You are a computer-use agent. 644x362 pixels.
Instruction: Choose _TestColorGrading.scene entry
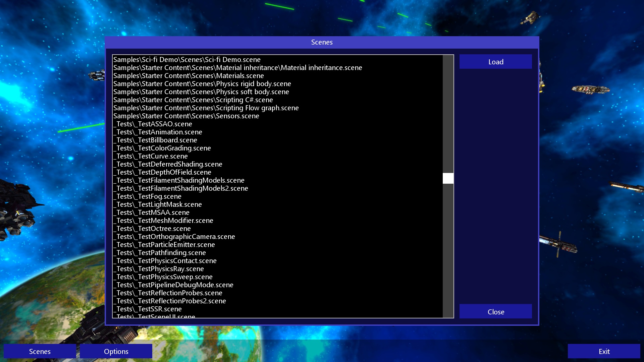coord(162,148)
